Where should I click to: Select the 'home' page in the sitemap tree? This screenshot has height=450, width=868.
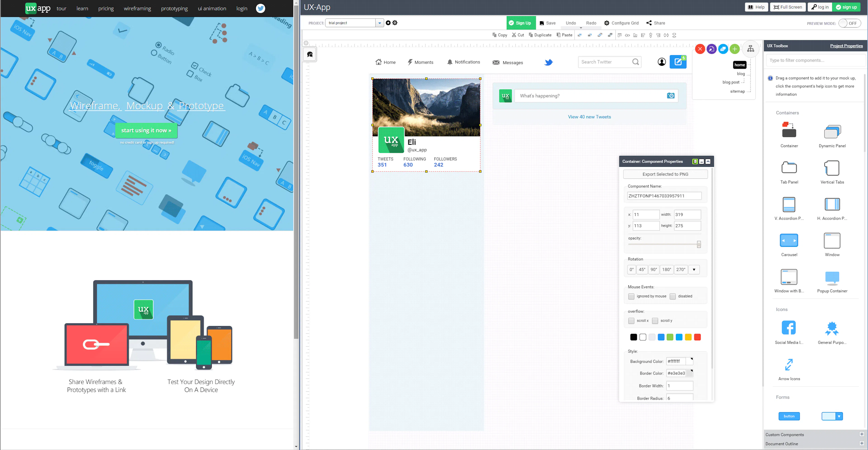coord(740,65)
